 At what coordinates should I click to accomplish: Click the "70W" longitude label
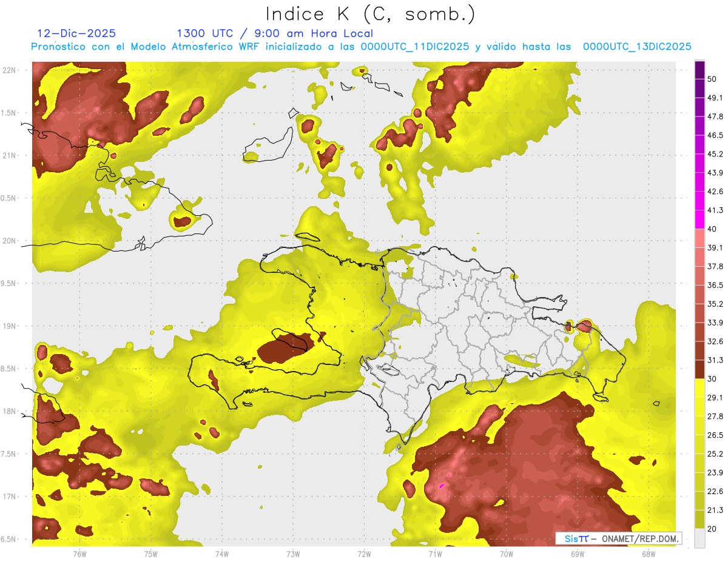507,554
